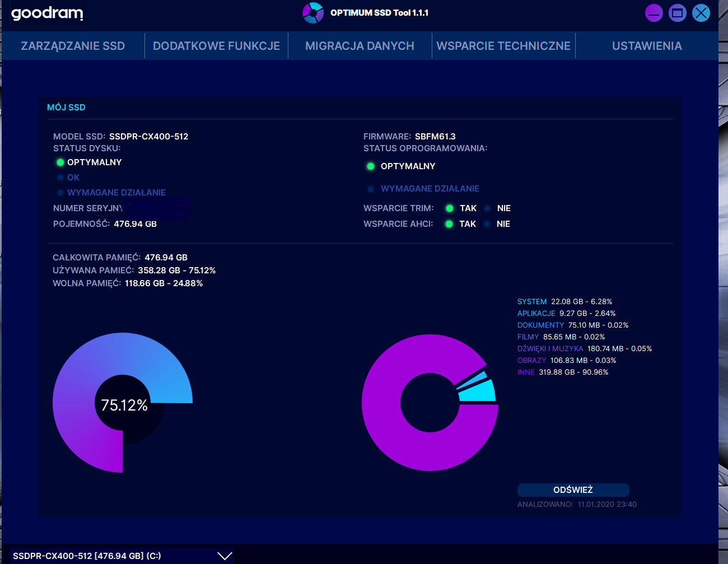Click the Wolna Pamięć 118.66 GB value

click(x=164, y=283)
